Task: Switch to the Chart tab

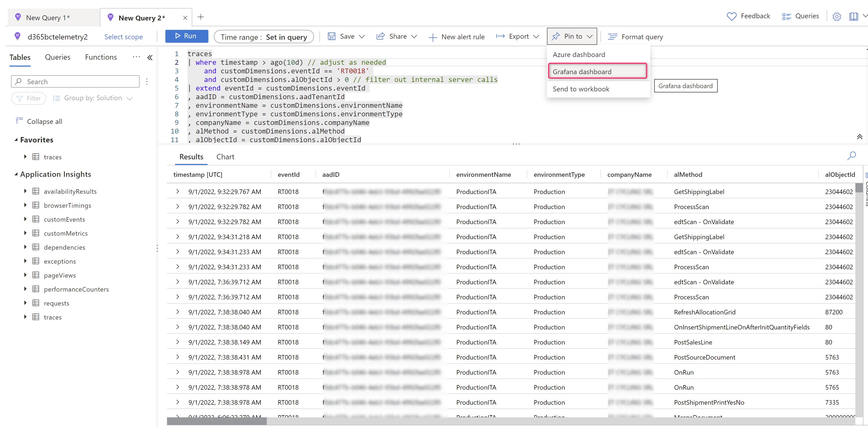Action: tap(225, 157)
